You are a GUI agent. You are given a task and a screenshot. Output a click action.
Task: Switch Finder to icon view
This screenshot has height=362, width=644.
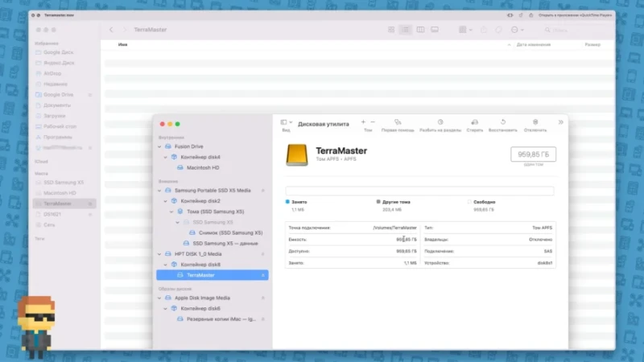click(391, 30)
